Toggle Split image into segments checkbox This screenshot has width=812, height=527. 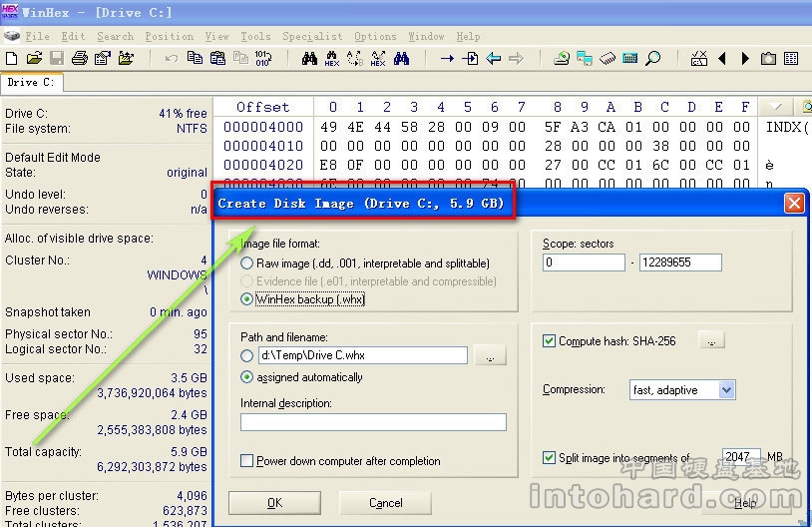click(549, 457)
